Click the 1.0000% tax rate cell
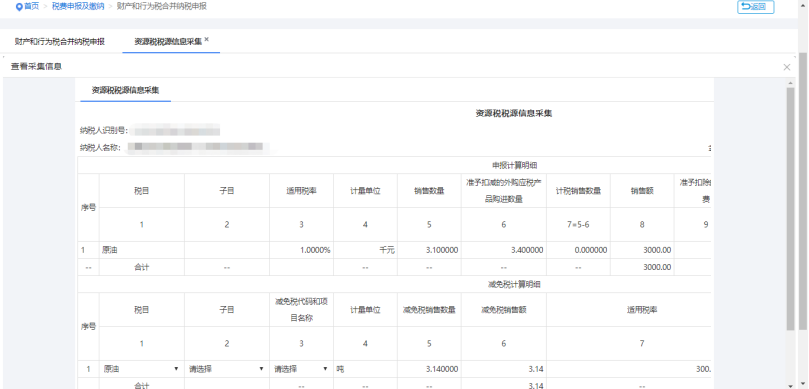Image resolution: width=809 pixels, height=389 pixels. click(301, 250)
